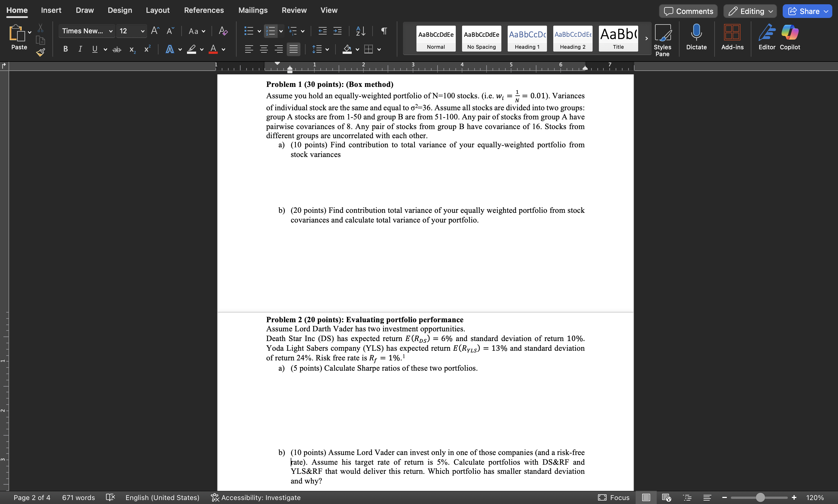Viewport: 838px width, 504px height.
Task: Increase indent of the paragraph
Action: coord(337,31)
